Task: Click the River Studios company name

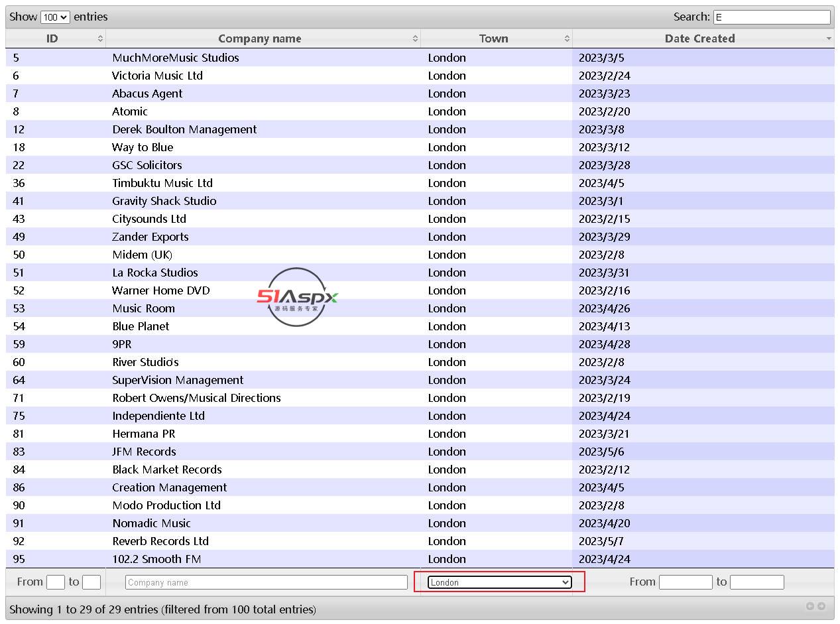Action: (145, 362)
